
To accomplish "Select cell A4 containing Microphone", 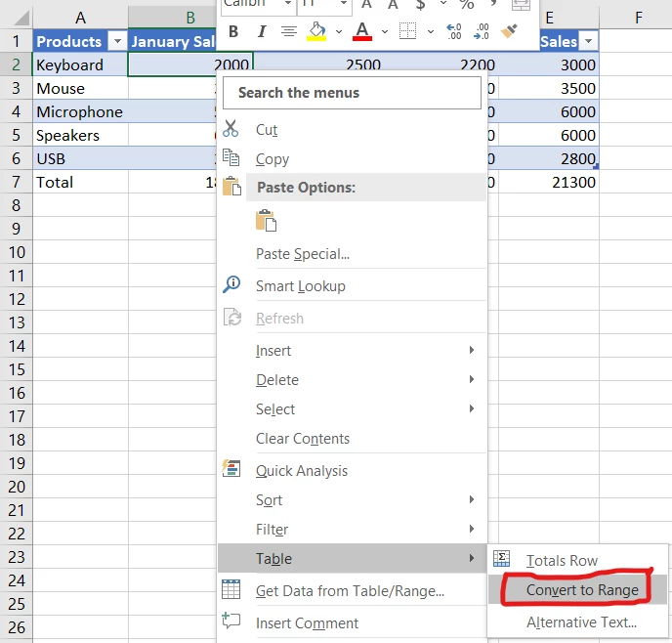I will 79,111.
